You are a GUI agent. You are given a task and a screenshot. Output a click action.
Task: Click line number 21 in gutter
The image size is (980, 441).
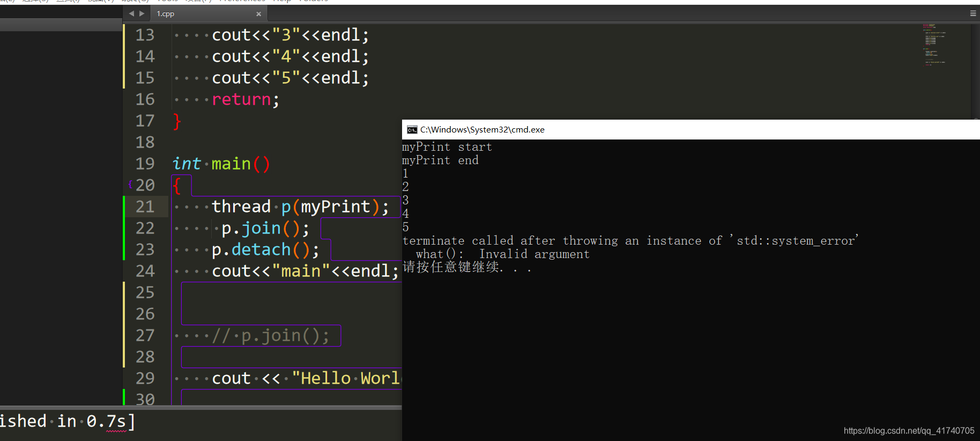coord(145,207)
